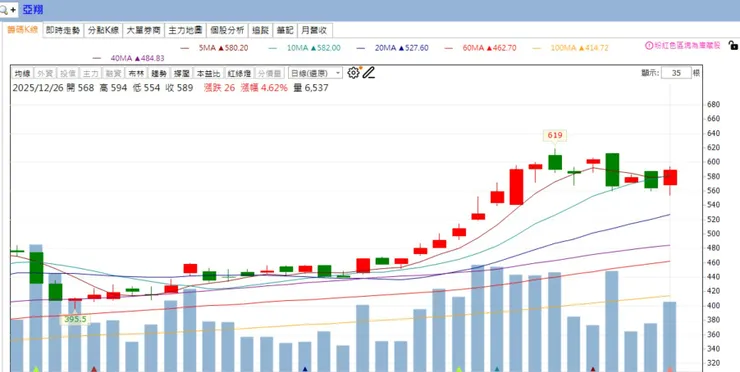Screen dimensions: 740x372
Task: Open the 主力地圖 tab
Action: 185,30
